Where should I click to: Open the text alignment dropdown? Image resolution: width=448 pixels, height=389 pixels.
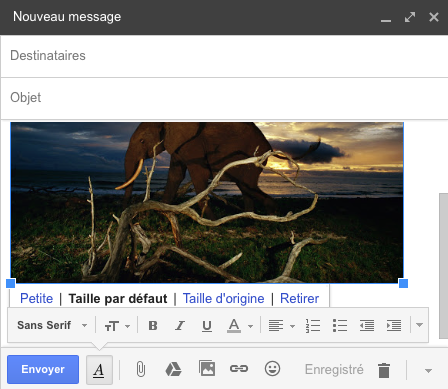(x=282, y=326)
